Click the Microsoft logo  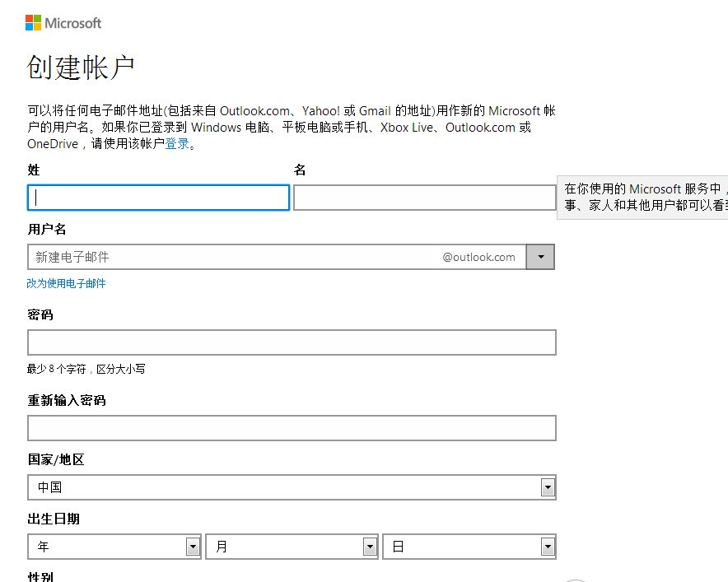click(x=63, y=23)
